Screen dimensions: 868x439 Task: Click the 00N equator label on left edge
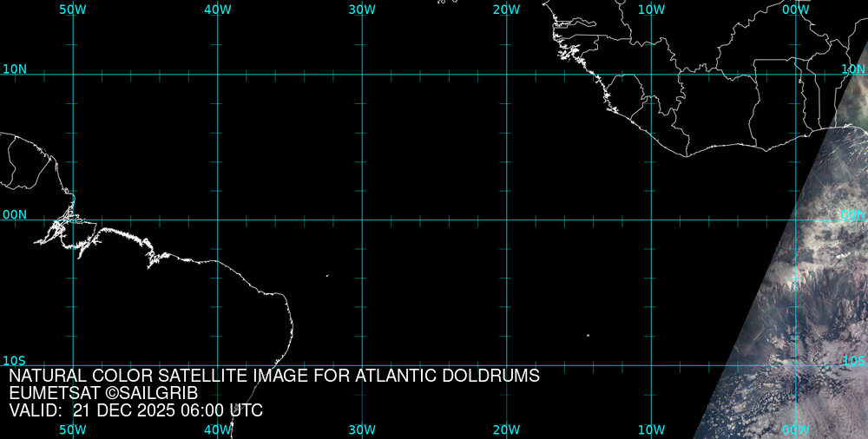tap(15, 214)
